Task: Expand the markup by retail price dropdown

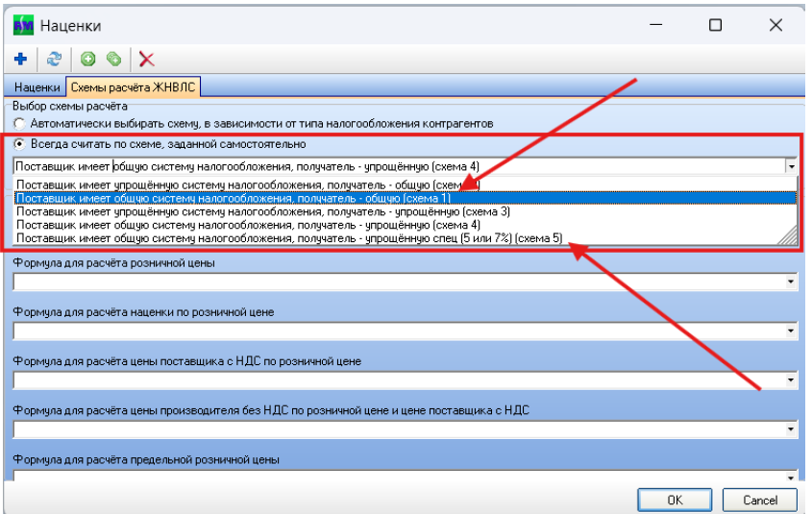Action: 791,331
